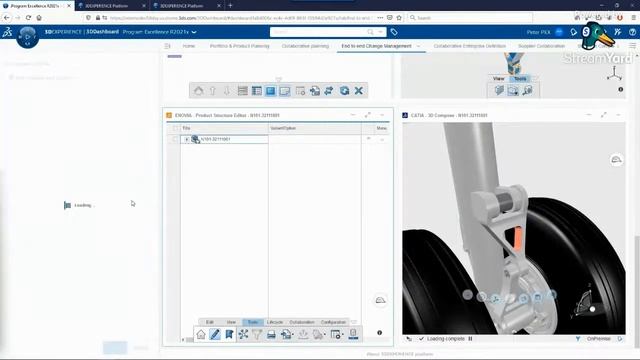Open the Product Structure Editor widget menu chevron
640x360 pixels.
click(382, 115)
